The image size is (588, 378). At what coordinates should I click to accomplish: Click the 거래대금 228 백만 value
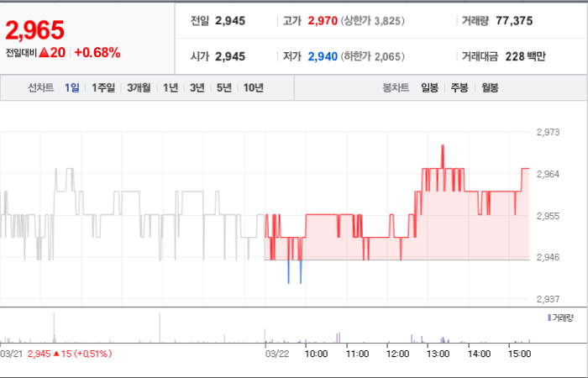(x=525, y=56)
